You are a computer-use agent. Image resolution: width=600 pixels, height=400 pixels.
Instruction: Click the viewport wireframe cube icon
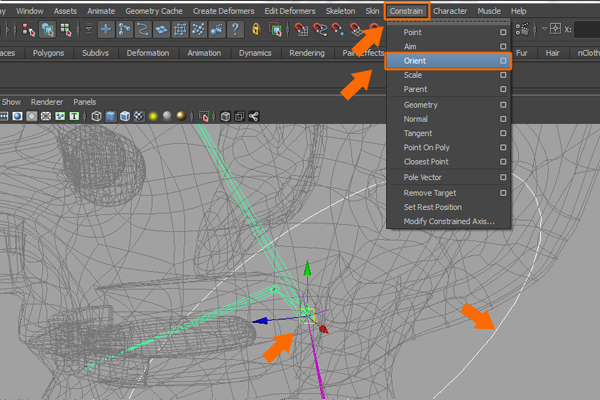[x=96, y=116]
